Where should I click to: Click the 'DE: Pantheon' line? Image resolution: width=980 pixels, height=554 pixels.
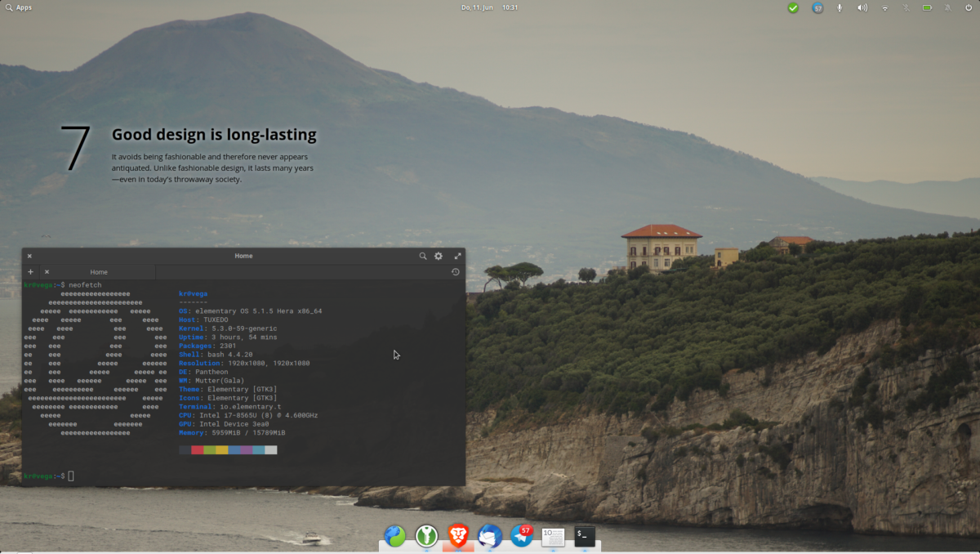tap(205, 372)
